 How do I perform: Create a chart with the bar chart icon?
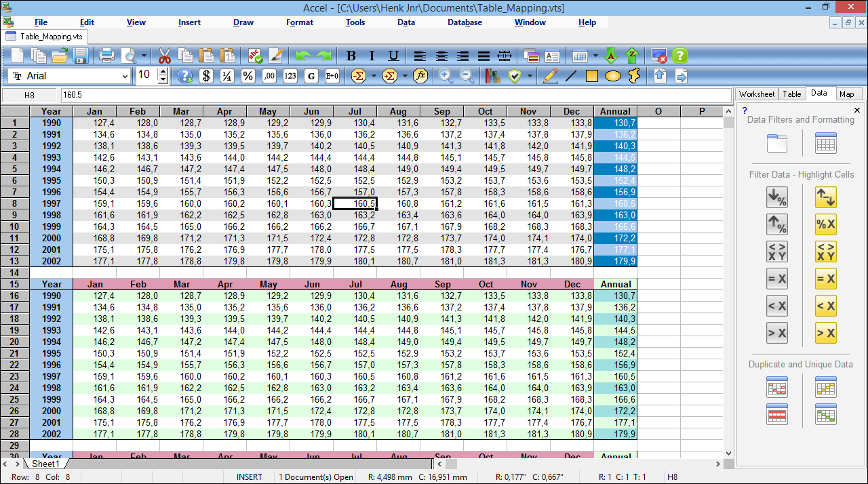click(x=492, y=76)
